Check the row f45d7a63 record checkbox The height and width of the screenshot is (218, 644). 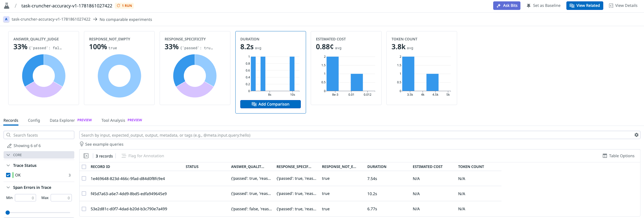click(84, 194)
